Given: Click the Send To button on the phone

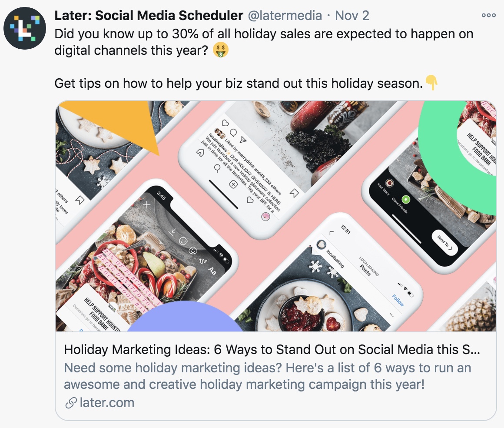Looking at the screenshot, I should [444, 243].
